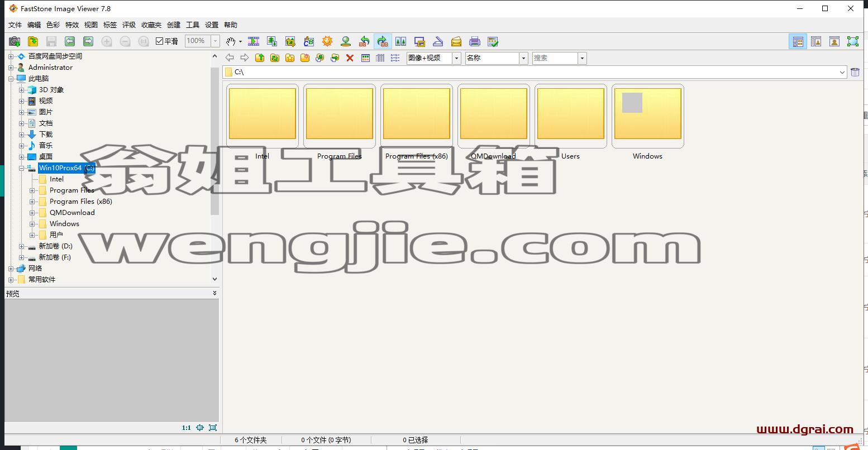868x450 pixels.
Task: Click the print icon
Action: (475, 41)
